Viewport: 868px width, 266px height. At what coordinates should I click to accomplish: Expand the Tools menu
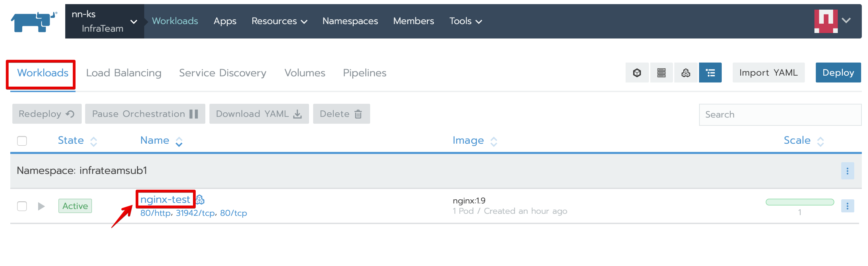click(x=465, y=21)
